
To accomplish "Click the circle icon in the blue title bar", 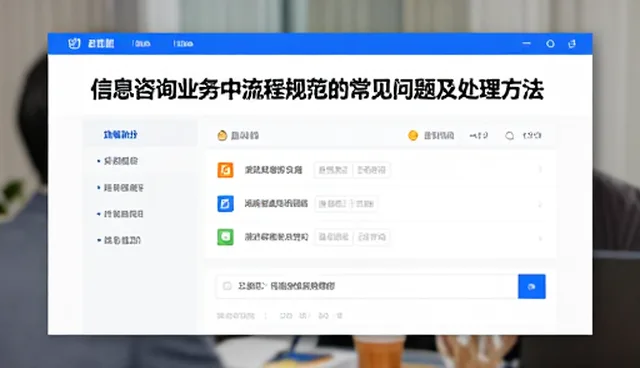I will point(550,44).
